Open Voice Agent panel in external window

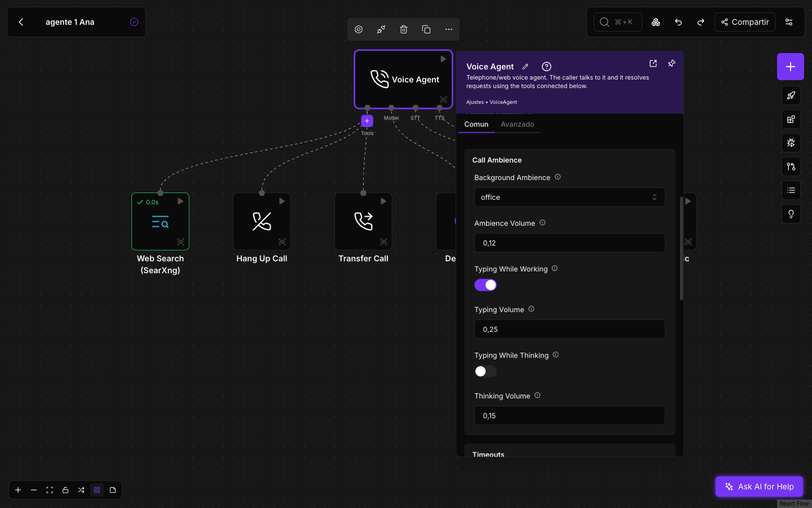pyautogui.click(x=653, y=64)
